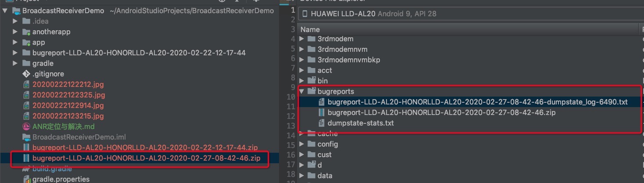Screen dimensions: 644x183
Task: Expand the gradle folder arrow
Action: [x=15, y=63]
